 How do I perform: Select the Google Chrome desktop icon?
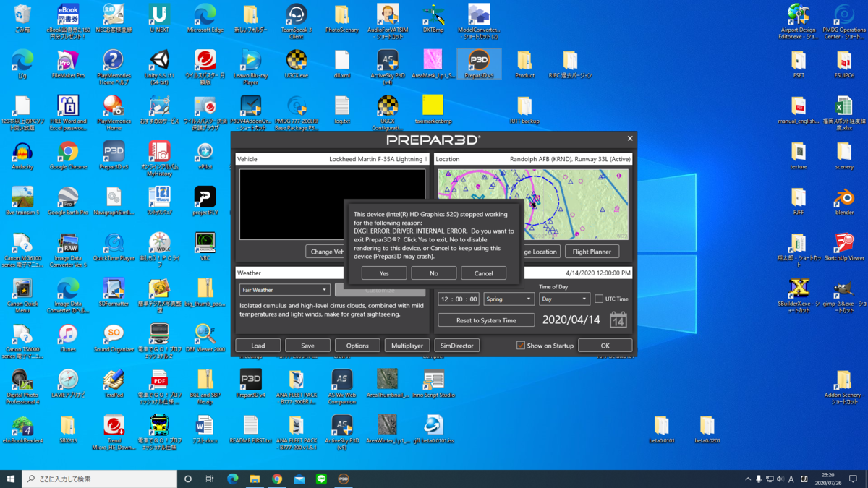[68, 155]
